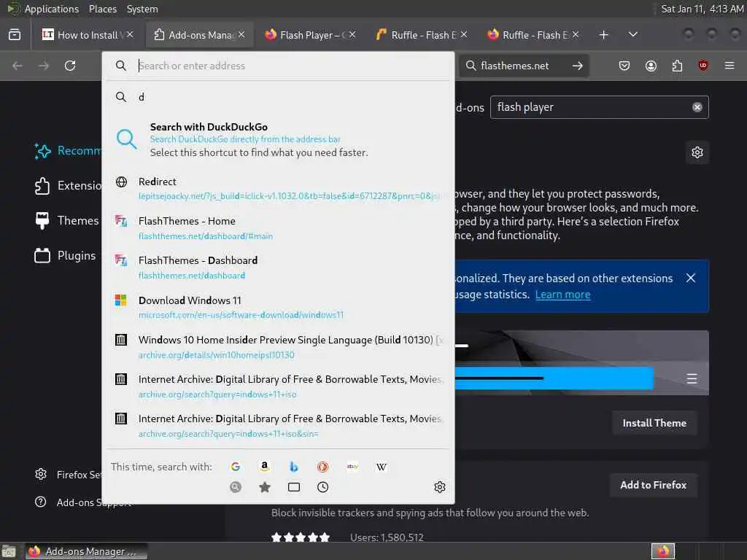Choose FlashThemes - Dashboard suggestion
This screenshot has height=560, width=747.
[278, 267]
